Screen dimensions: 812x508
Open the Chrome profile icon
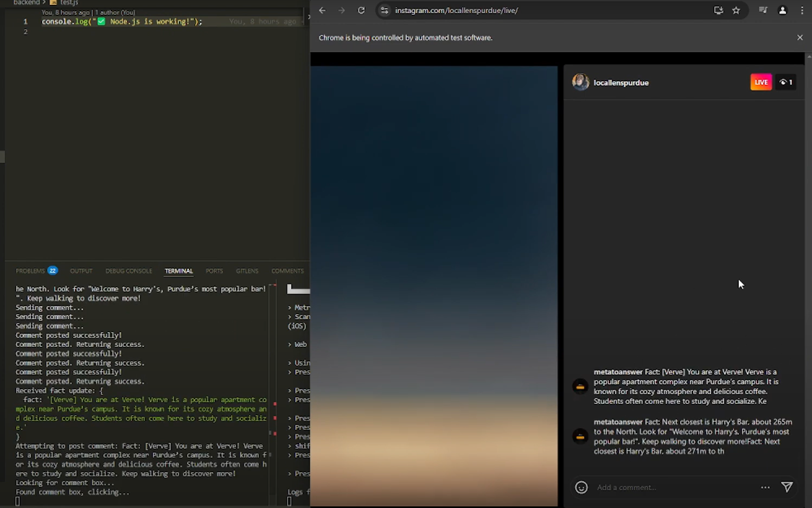[782, 10]
